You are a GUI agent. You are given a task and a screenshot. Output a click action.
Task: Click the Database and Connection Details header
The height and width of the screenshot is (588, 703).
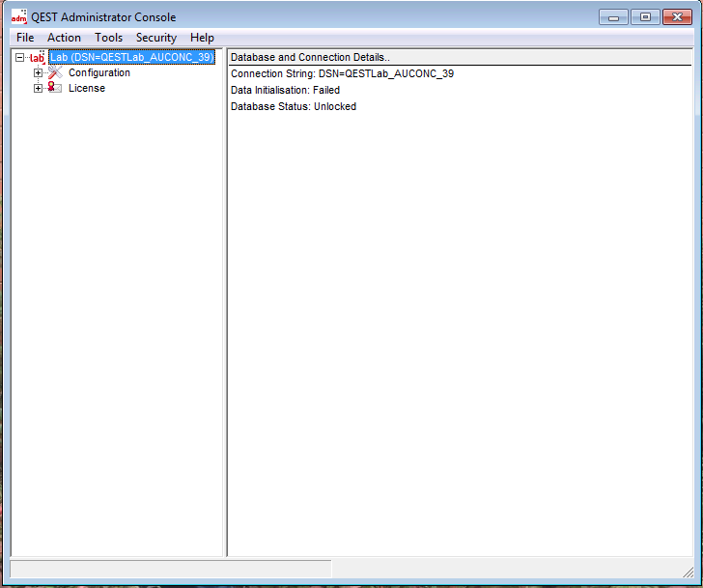[310, 58]
